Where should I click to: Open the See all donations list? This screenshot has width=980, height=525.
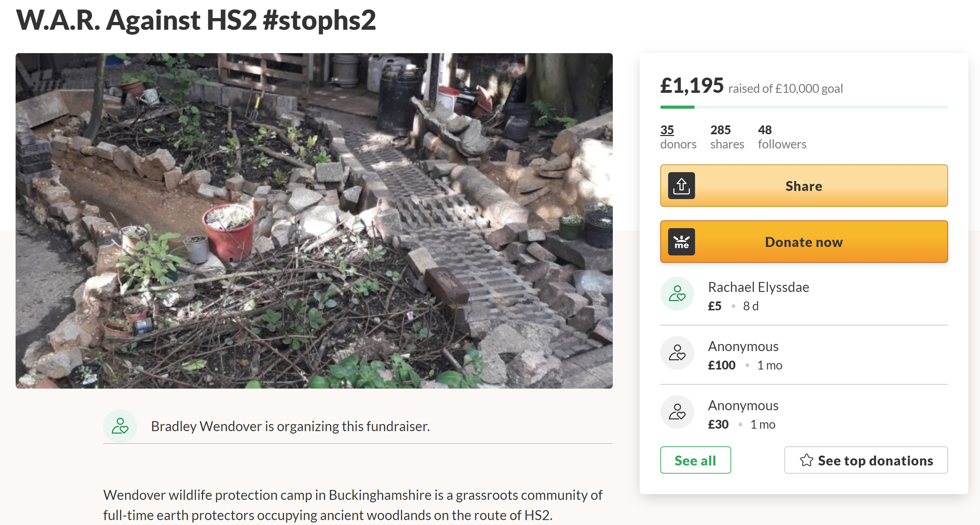[x=695, y=461]
